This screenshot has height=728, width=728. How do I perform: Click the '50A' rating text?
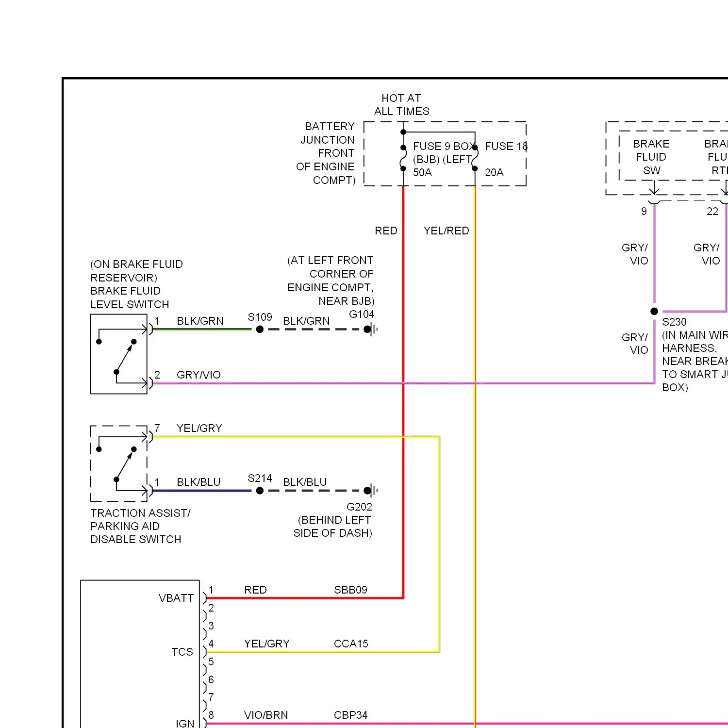(x=422, y=172)
